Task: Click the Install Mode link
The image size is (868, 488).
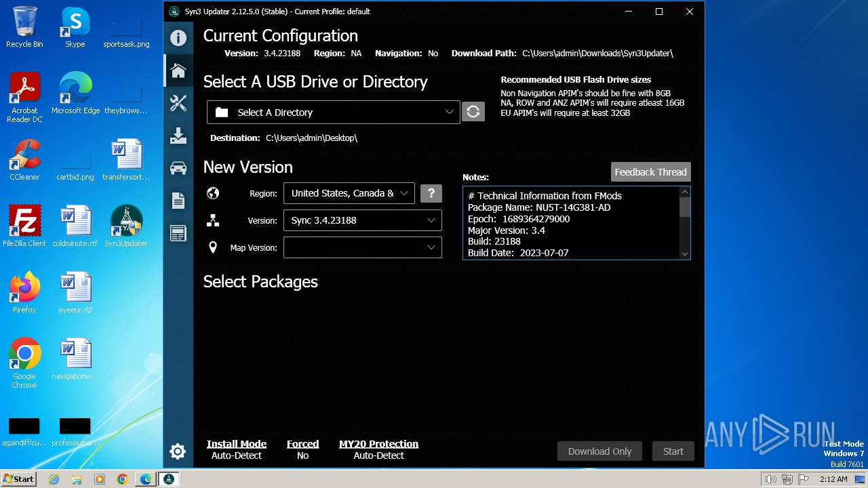Action: click(x=237, y=444)
